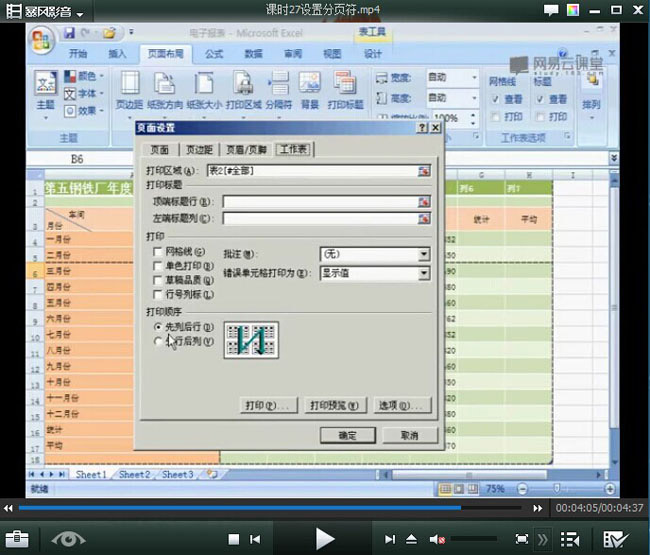Screen dimensions: 650x555
Task: Click the 打印 print button in dialog
Action: pos(269,405)
